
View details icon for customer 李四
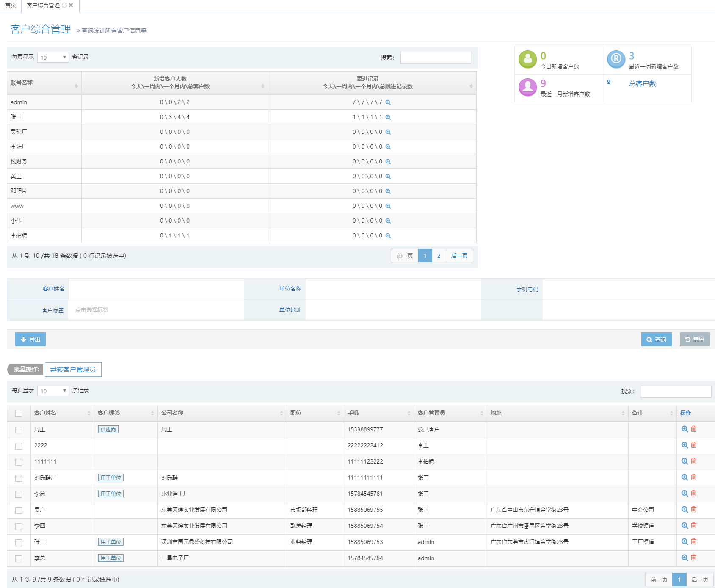click(684, 525)
